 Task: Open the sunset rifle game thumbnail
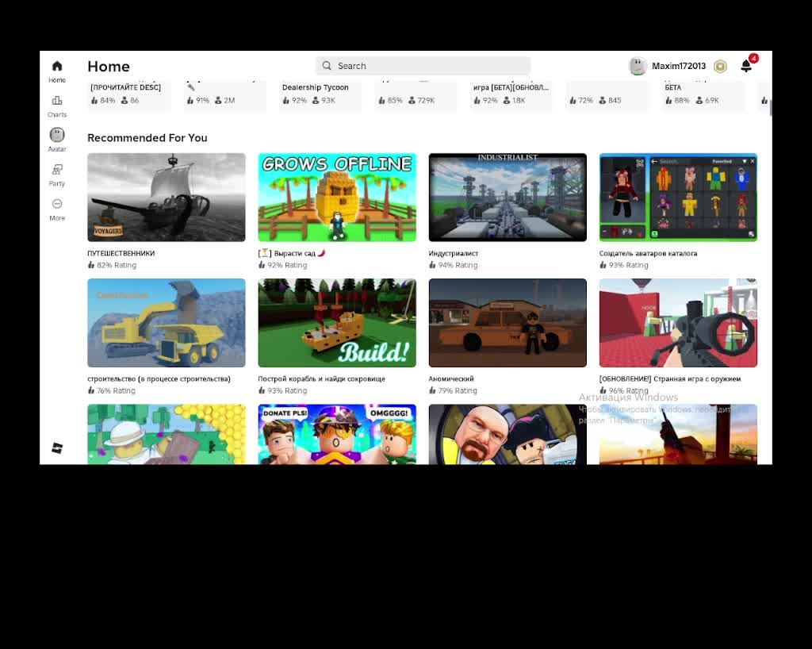click(x=679, y=434)
